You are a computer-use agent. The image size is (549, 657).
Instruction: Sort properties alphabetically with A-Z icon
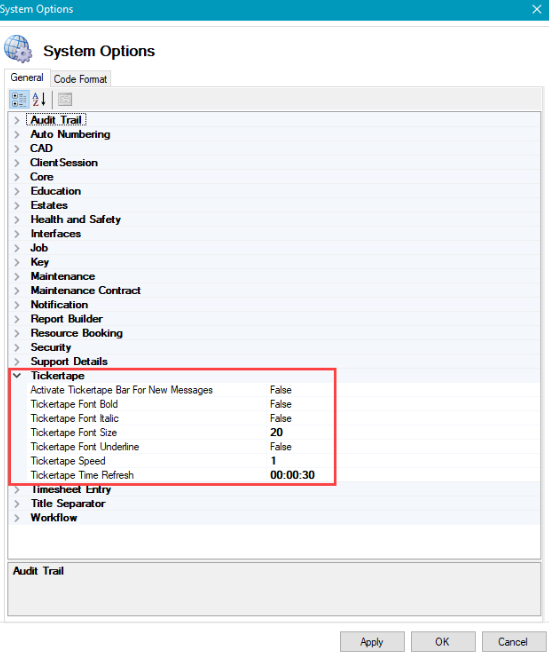click(x=39, y=100)
